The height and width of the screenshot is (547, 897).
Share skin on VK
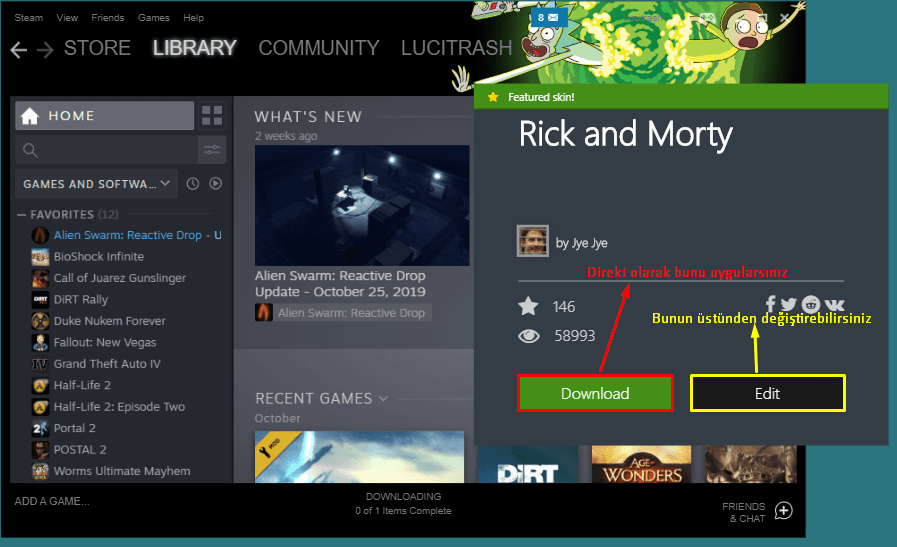pos(834,305)
